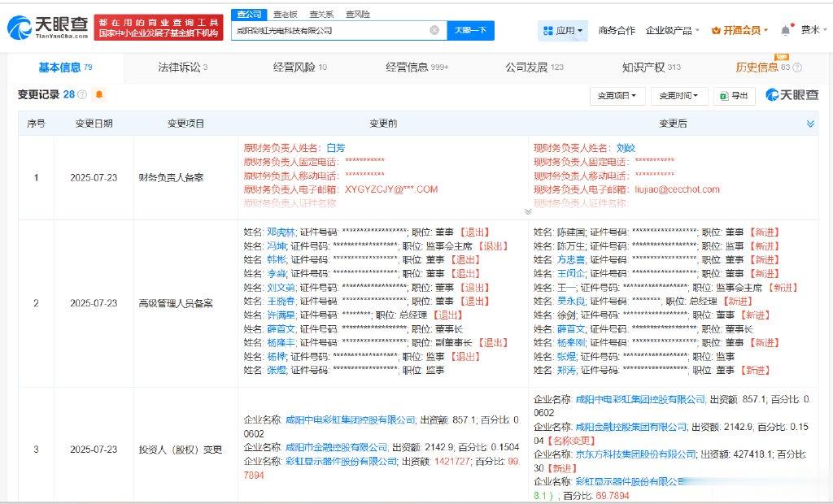
Task: Open the 吴永良 person link
Action: pyautogui.click(x=570, y=301)
